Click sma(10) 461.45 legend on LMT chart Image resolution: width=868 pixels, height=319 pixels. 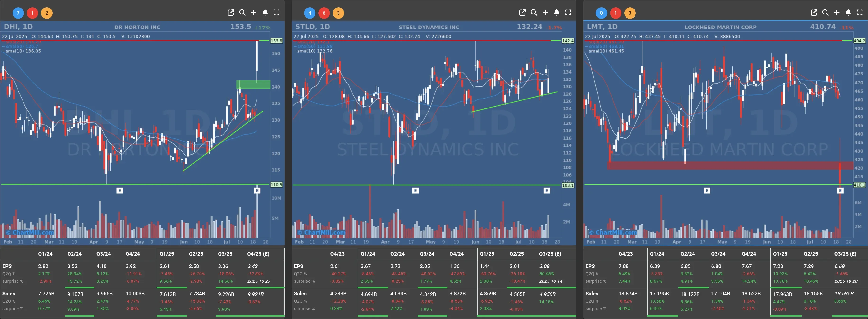click(604, 51)
